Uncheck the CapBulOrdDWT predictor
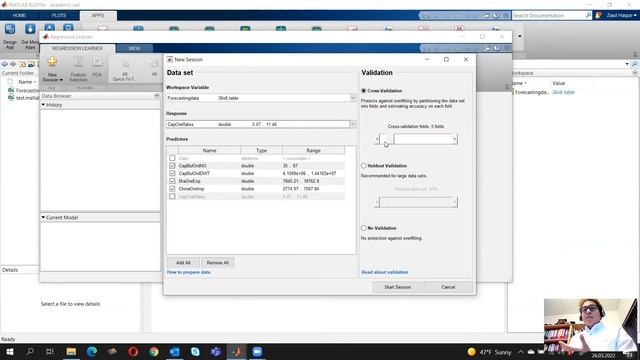The width and height of the screenshot is (640, 360). click(x=172, y=173)
